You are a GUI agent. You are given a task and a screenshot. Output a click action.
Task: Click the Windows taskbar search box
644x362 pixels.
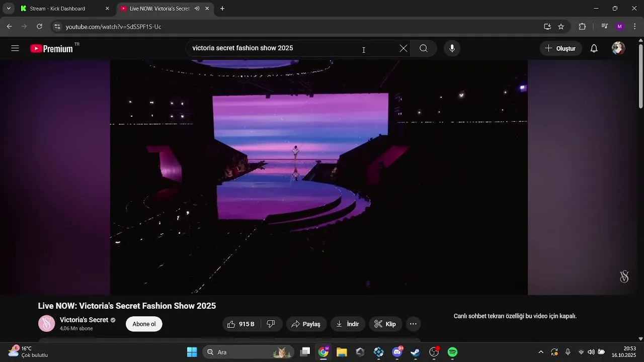248,352
